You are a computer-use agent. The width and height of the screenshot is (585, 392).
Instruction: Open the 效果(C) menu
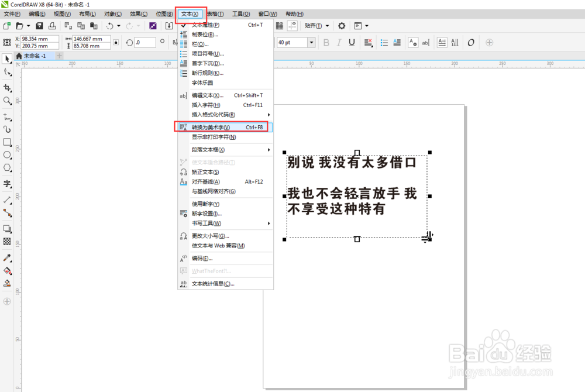tap(139, 14)
